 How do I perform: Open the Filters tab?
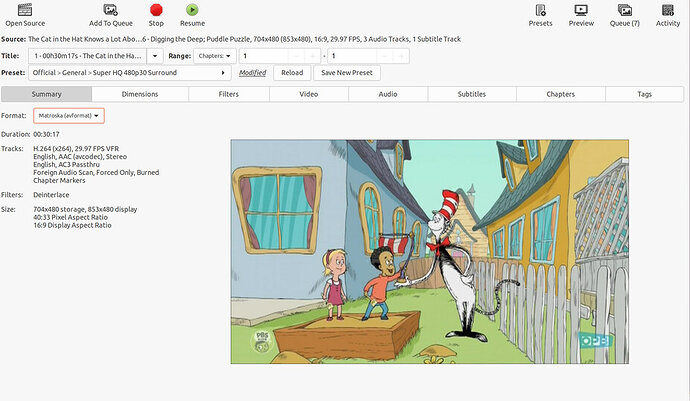pos(229,94)
